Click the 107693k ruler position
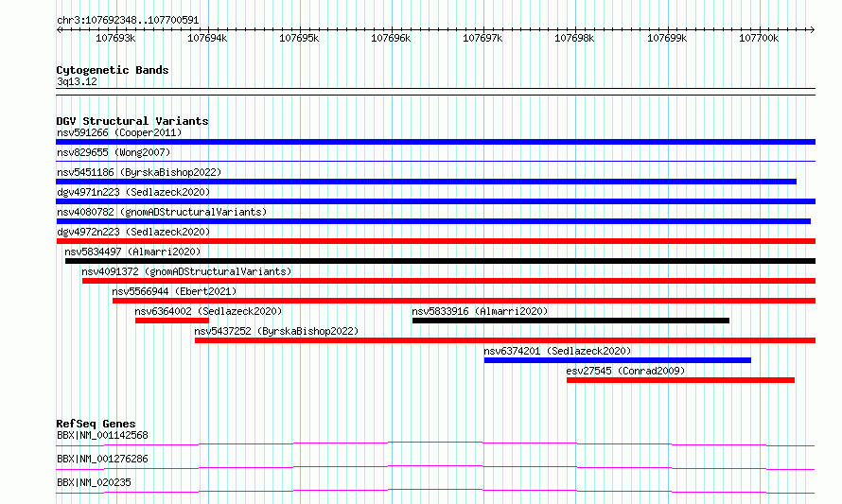This screenshot has width=842, height=504. tap(115, 38)
